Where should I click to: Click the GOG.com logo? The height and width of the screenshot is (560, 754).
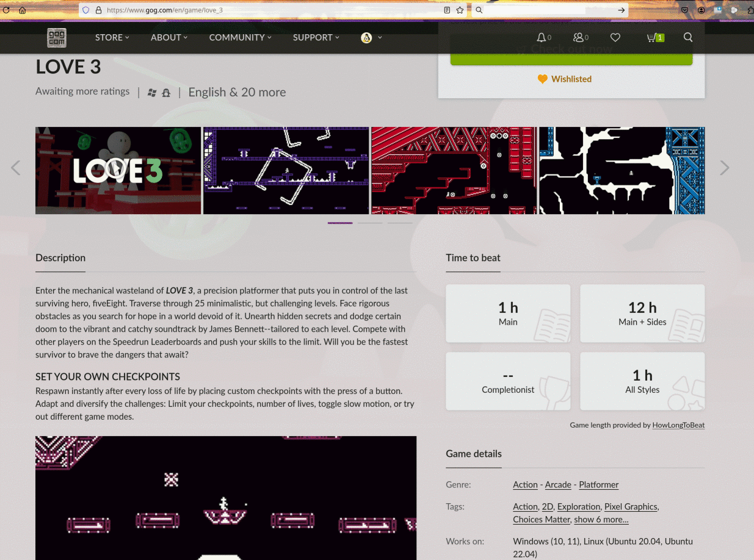pos(57,38)
